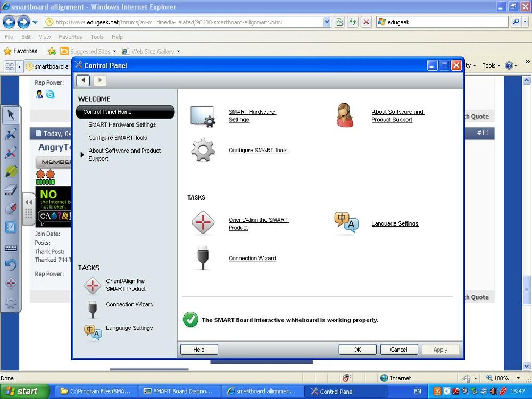Select Configure SMART Tools in sidebar
This screenshot has width=532, height=399.
pos(118,138)
